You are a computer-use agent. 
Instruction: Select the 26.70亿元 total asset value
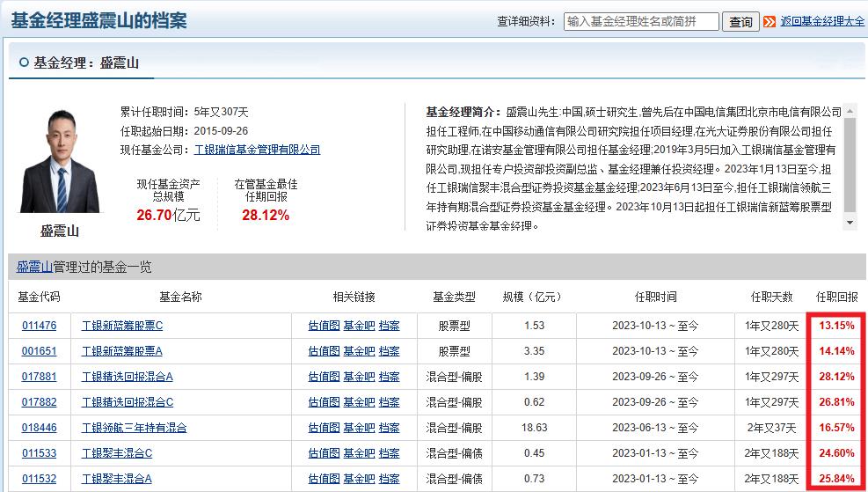coord(168,215)
